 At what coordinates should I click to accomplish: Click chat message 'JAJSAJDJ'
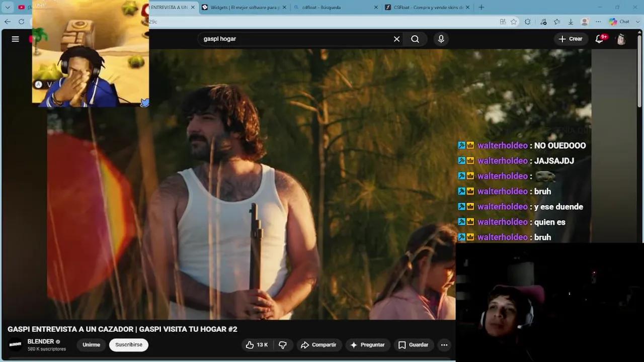[554, 161]
